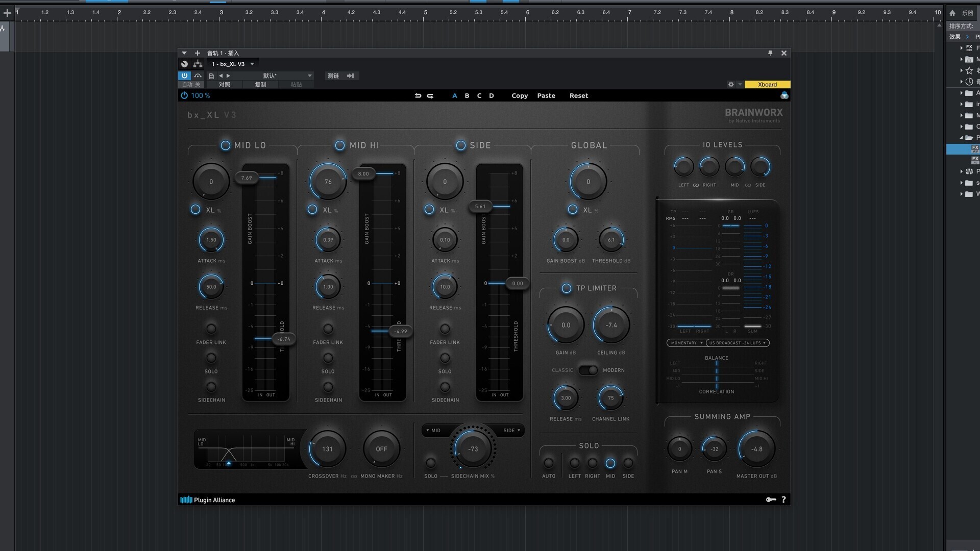Click the Paste button in plugin toolbar

[x=546, y=95]
